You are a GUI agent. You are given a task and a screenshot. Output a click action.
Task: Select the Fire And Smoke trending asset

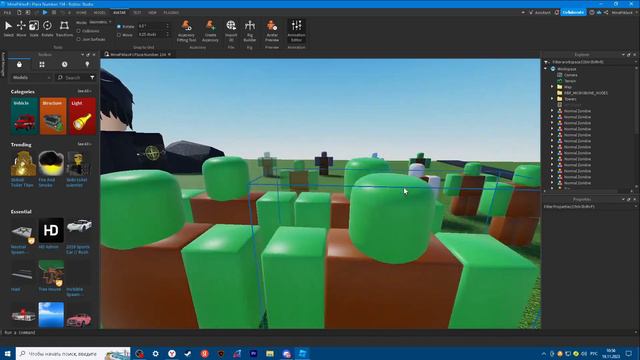[x=51, y=163]
